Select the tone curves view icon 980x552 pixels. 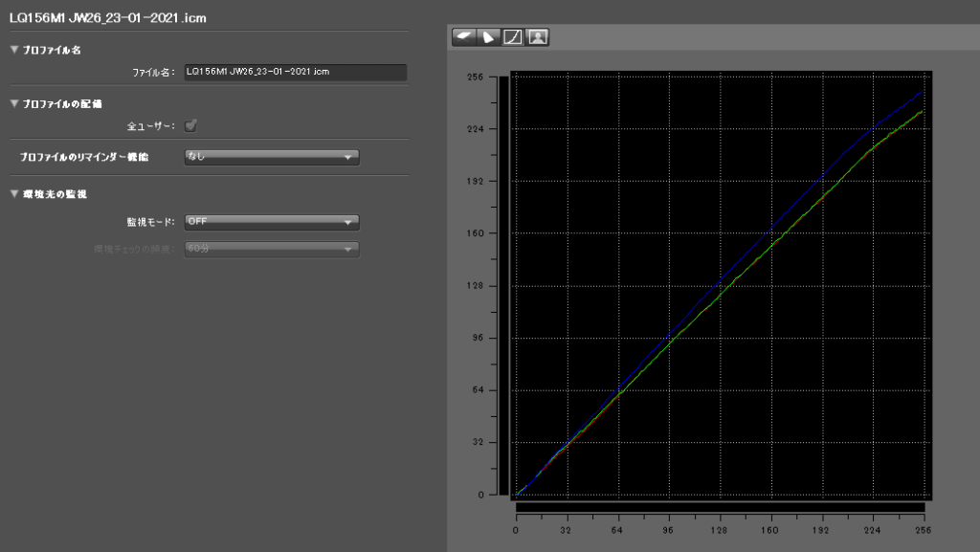pyautogui.click(x=513, y=37)
